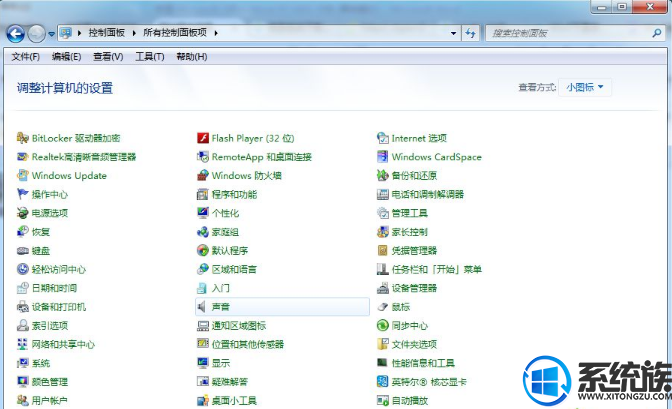
Task: Open the 家长控制 link
Action: 409,232
